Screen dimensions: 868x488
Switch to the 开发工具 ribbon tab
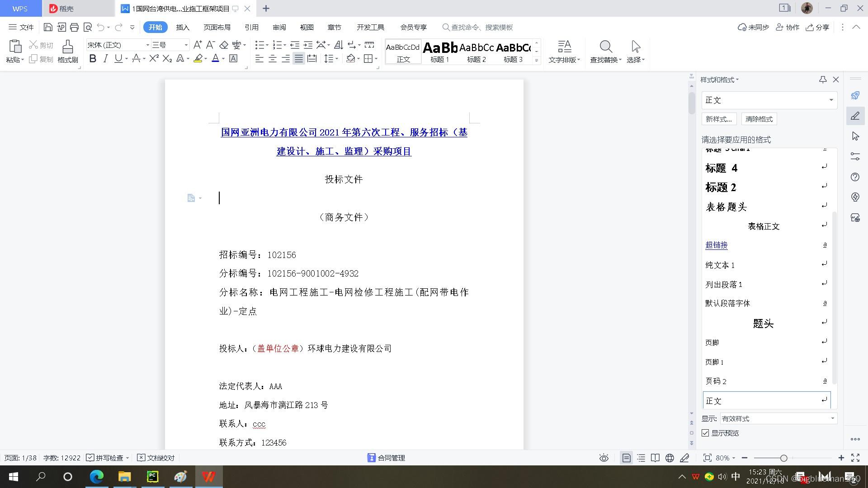(x=370, y=27)
